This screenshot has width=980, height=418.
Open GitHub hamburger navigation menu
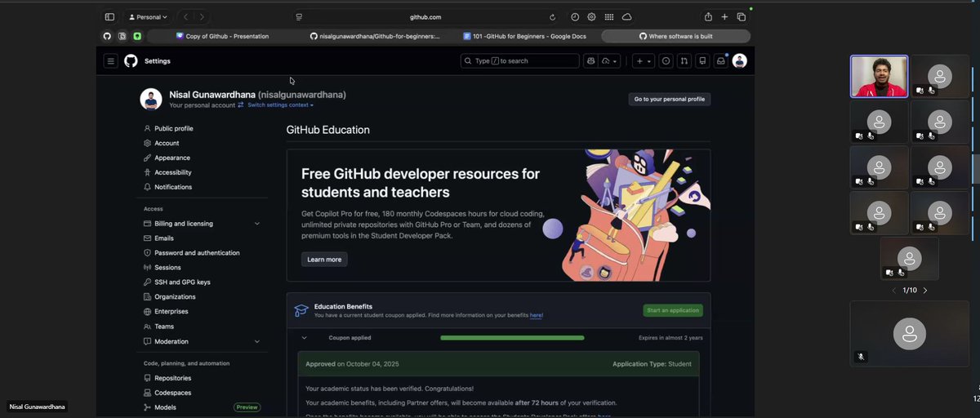tap(110, 61)
